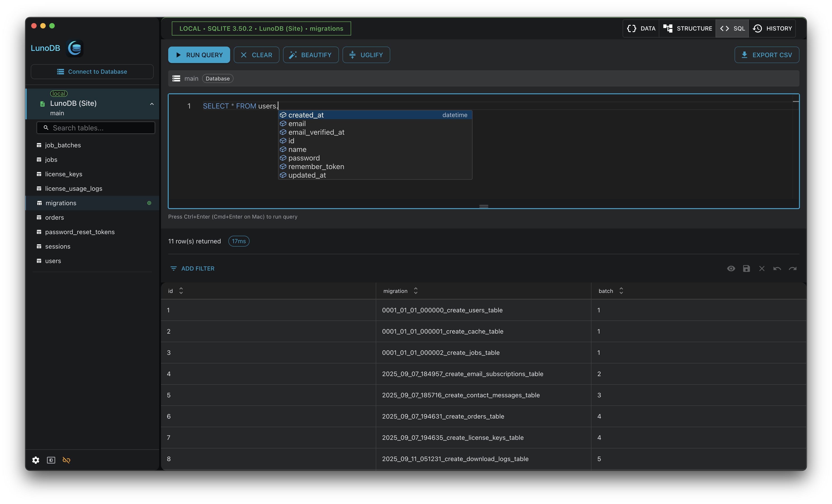
Task: Discard changes with the X icon
Action: [762, 268]
